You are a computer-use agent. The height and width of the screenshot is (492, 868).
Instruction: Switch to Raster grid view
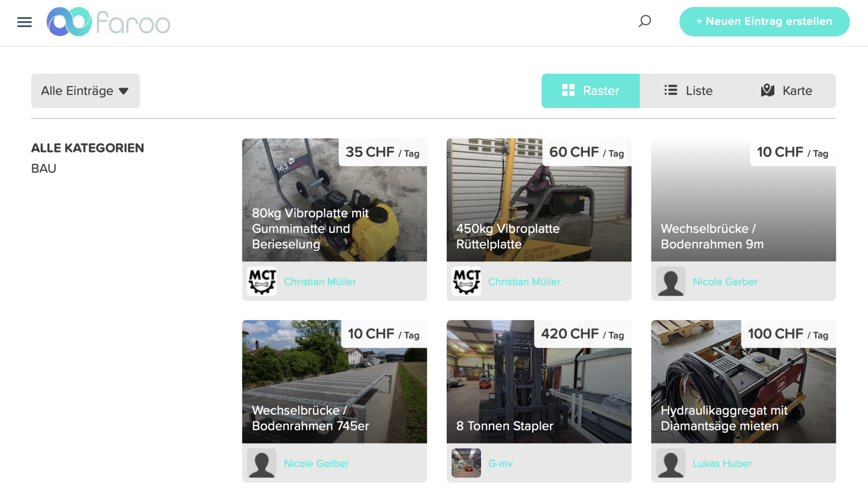coord(590,91)
